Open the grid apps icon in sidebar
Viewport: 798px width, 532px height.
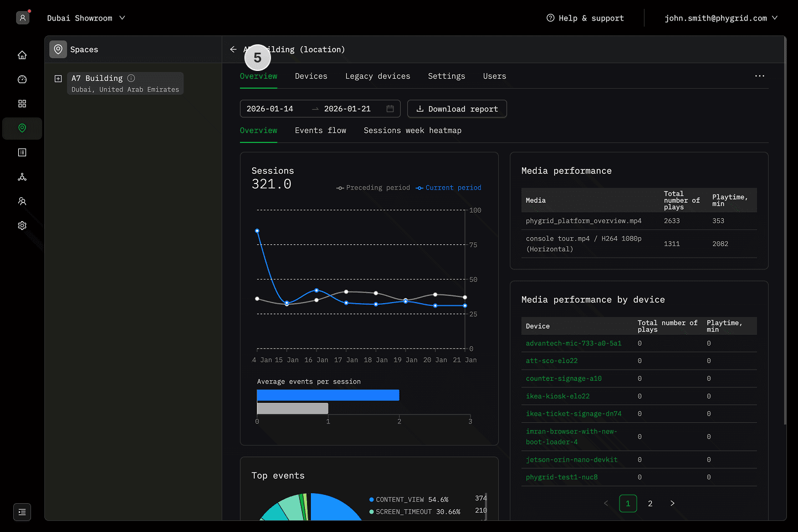pos(22,104)
